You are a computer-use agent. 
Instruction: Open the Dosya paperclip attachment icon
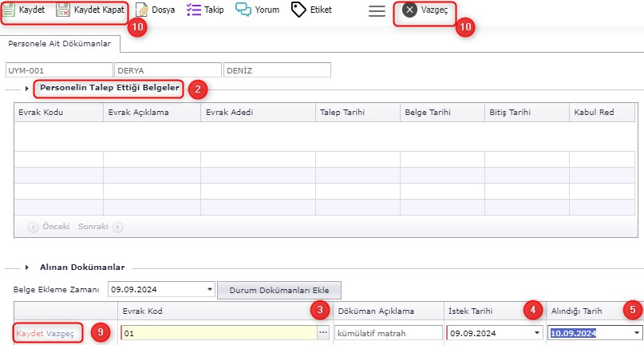pyautogui.click(x=142, y=10)
